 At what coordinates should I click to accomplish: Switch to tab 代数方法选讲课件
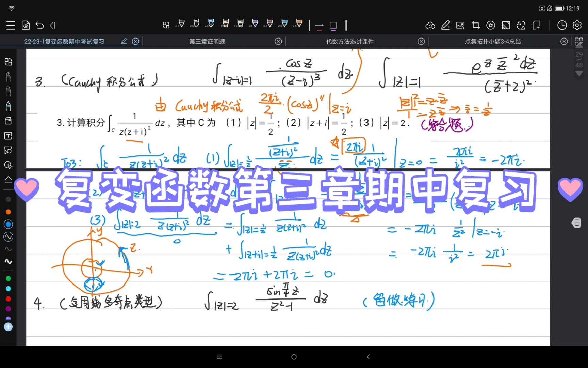coord(350,41)
